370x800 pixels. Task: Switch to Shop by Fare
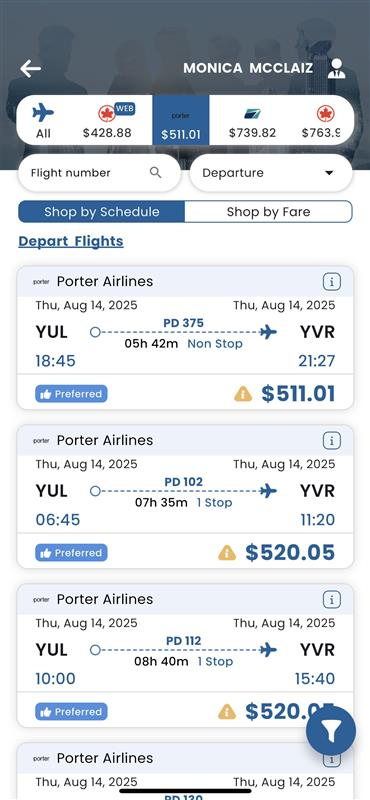click(268, 212)
